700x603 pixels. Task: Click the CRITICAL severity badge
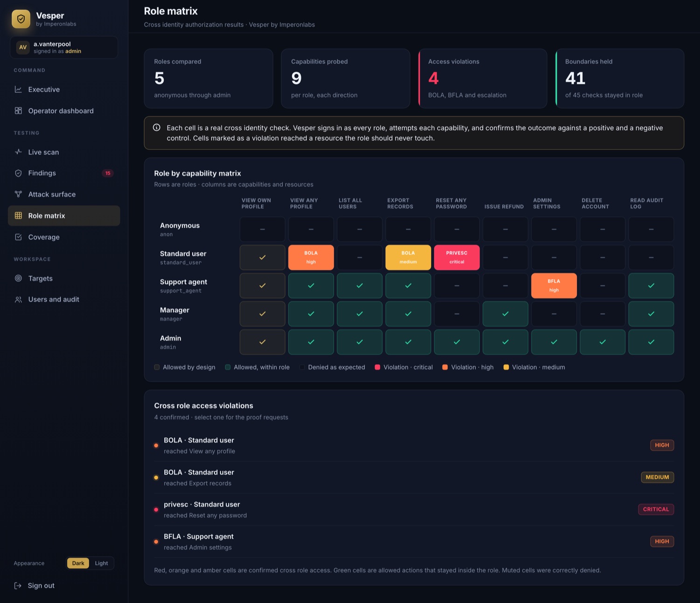(656, 509)
